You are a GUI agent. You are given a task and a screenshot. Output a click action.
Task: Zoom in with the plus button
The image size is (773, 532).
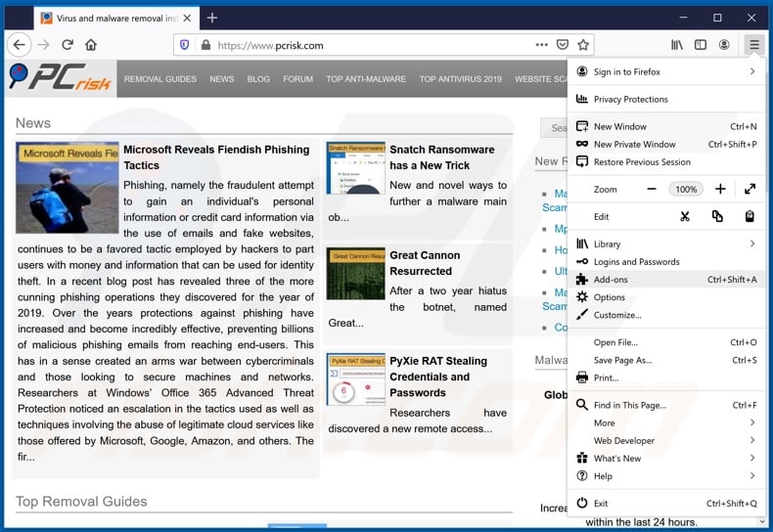720,189
